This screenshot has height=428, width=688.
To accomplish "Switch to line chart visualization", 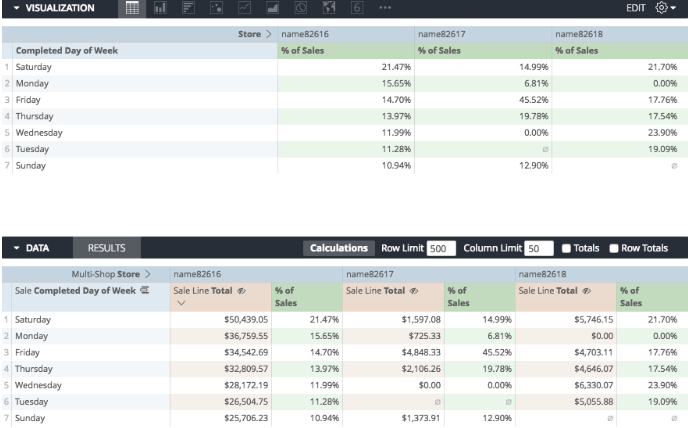I will pyautogui.click(x=244, y=8).
